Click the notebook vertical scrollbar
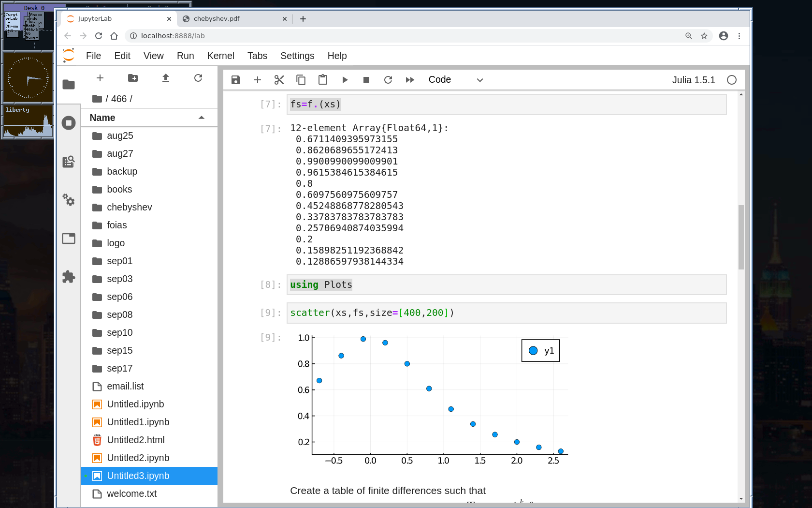 [x=741, y=237]
